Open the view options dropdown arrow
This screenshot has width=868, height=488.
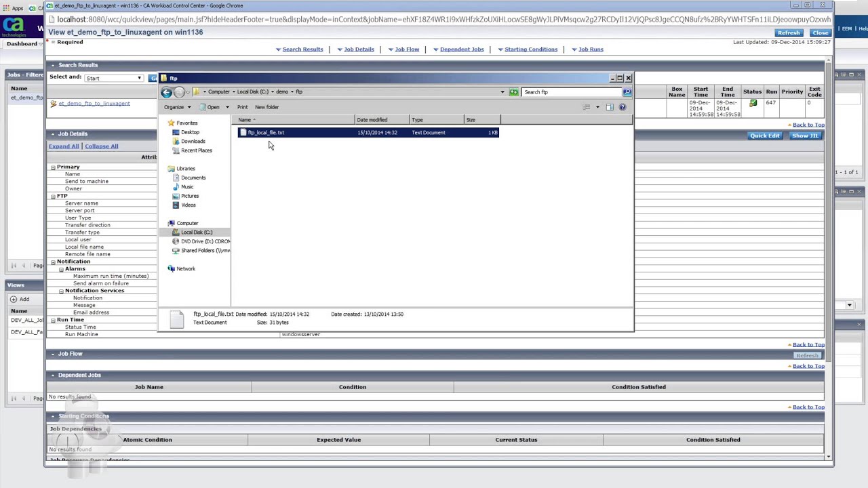(x=597, y=107)
